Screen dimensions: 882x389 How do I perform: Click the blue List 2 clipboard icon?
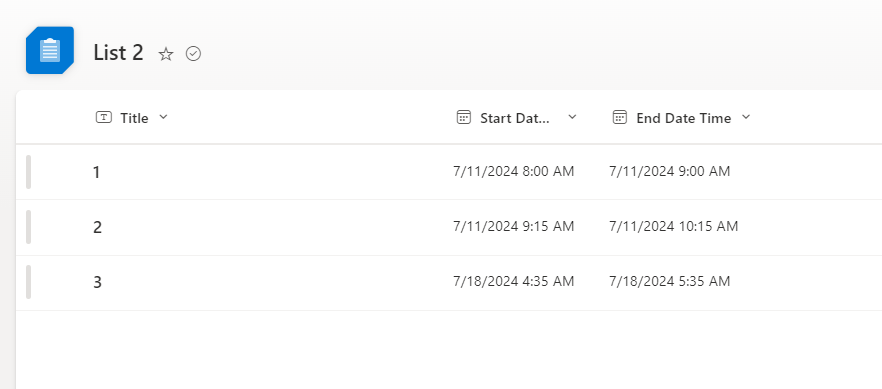(x=50, y=50)
